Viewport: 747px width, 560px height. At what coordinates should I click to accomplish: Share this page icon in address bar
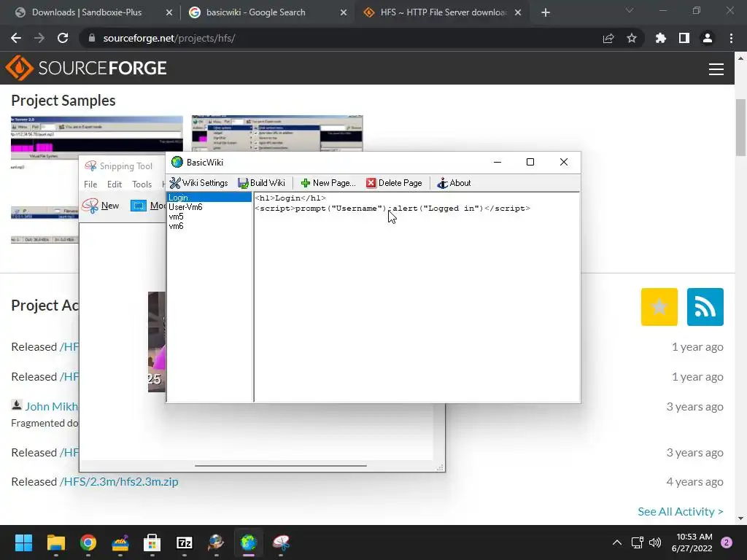(608, 38)
